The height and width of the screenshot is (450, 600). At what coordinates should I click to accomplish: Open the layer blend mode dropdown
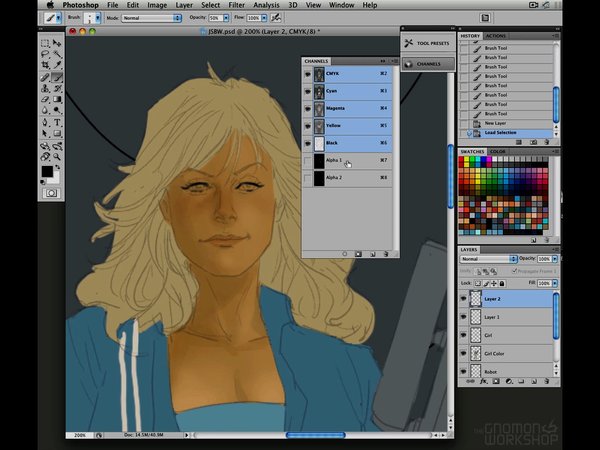pos(488,259)
